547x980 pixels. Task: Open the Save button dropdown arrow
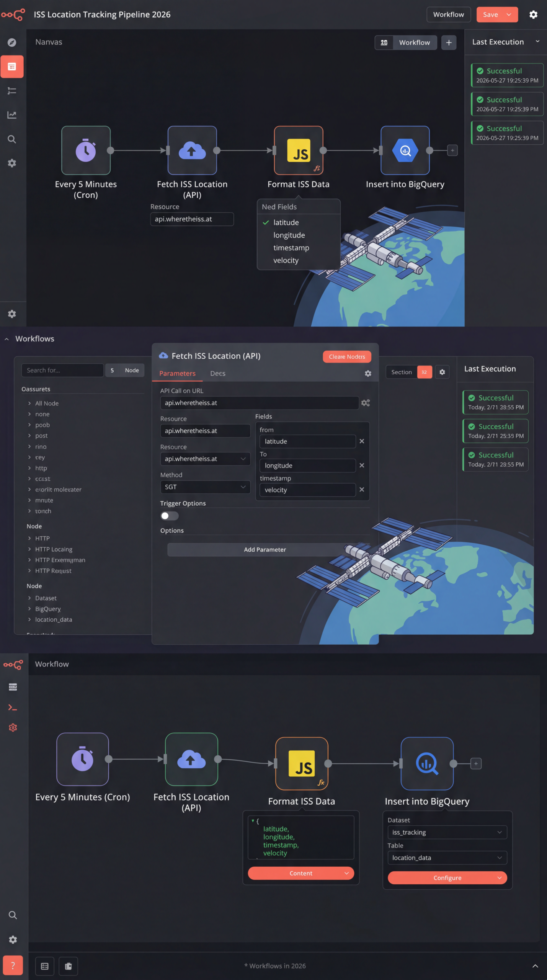[x=509, y=15]
